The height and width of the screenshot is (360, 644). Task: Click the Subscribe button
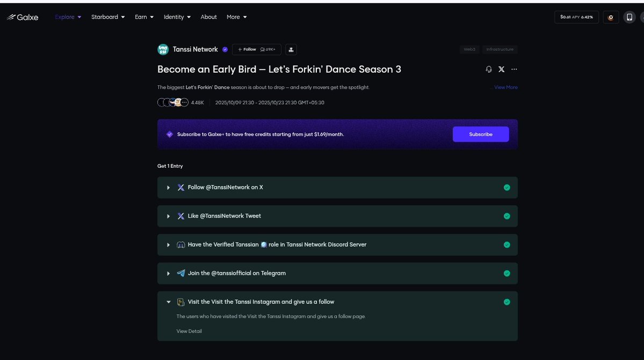pyautogui.click(x=481, y=134)
